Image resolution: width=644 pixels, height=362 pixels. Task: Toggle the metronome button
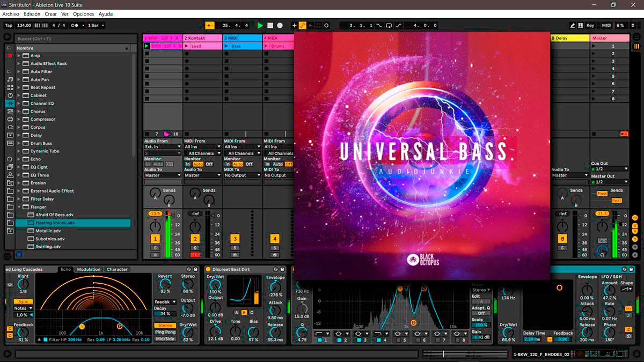(77, 25)
